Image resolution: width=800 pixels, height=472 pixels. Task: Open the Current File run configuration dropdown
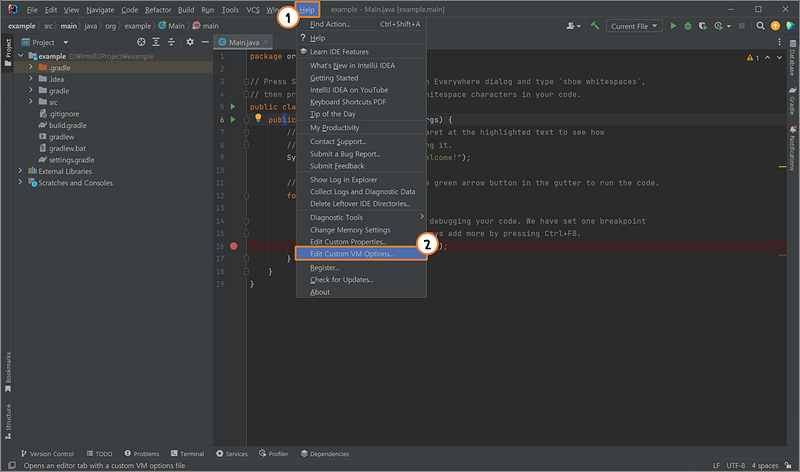(x=634, y=26)
